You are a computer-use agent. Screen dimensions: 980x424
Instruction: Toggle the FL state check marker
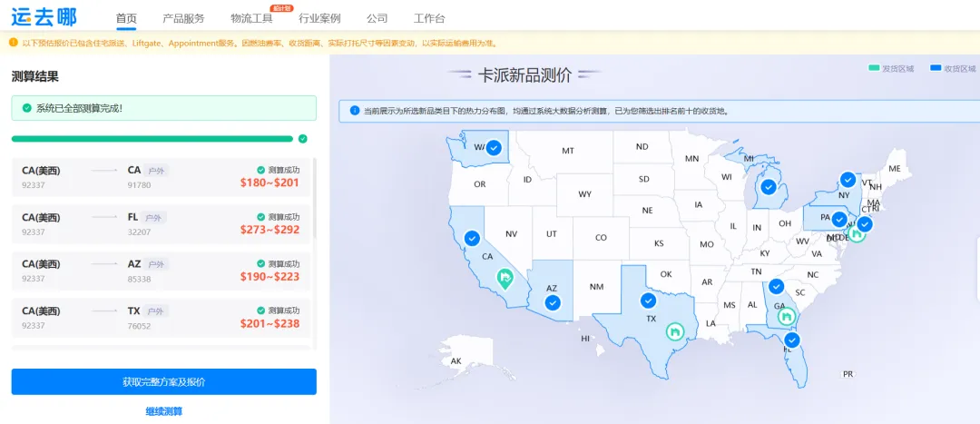tap(792, 340)
